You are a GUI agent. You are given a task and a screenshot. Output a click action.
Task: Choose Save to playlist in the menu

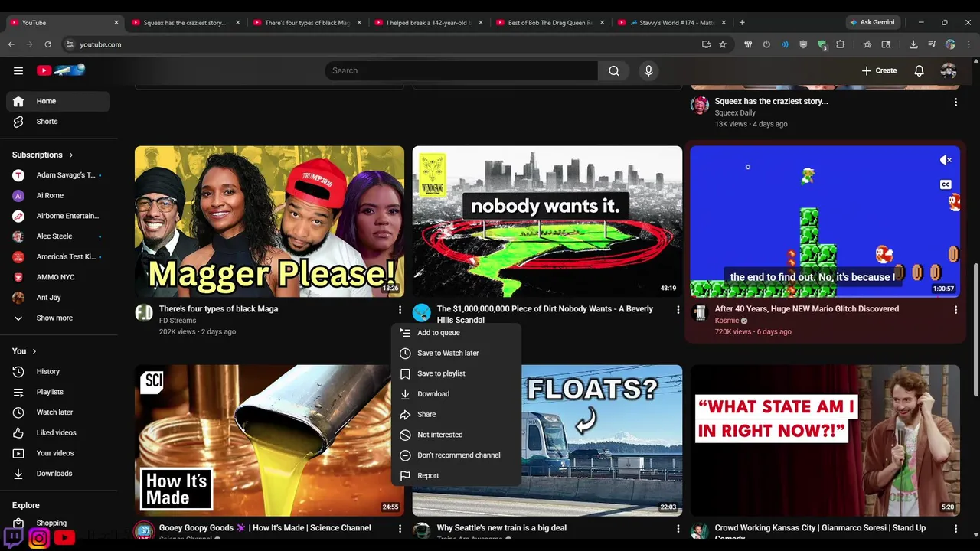456,373
